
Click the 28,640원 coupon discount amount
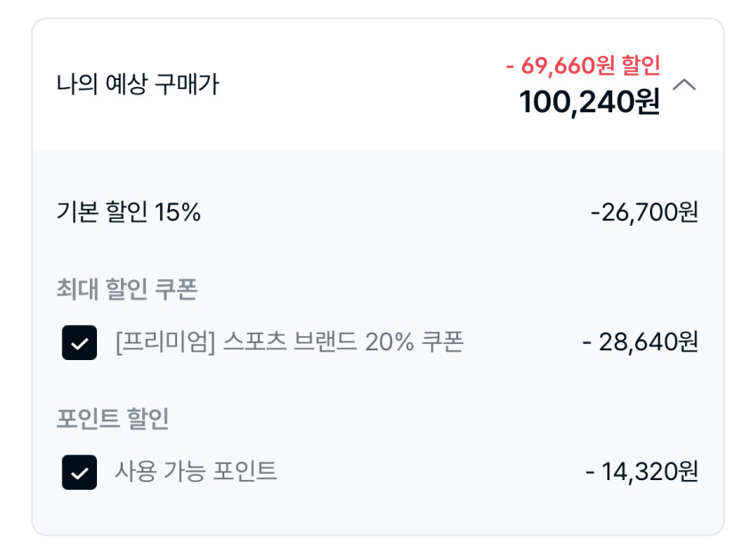point(640,342)
